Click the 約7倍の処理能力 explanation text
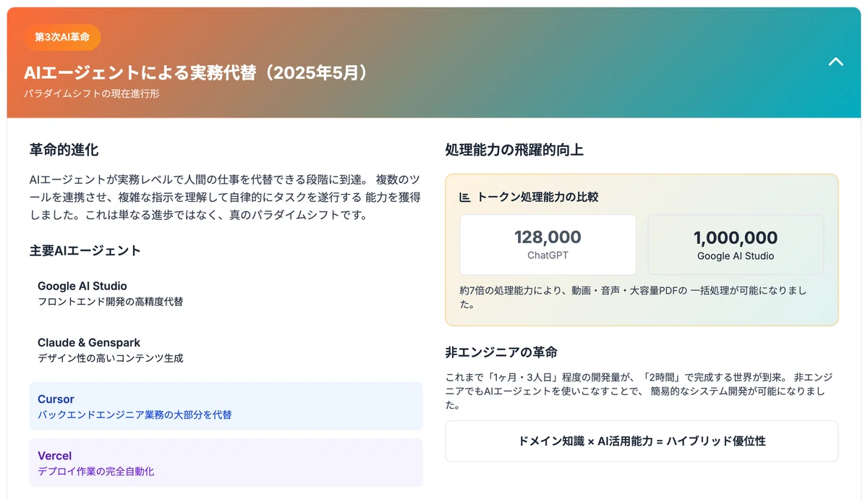 click(633, 297)
